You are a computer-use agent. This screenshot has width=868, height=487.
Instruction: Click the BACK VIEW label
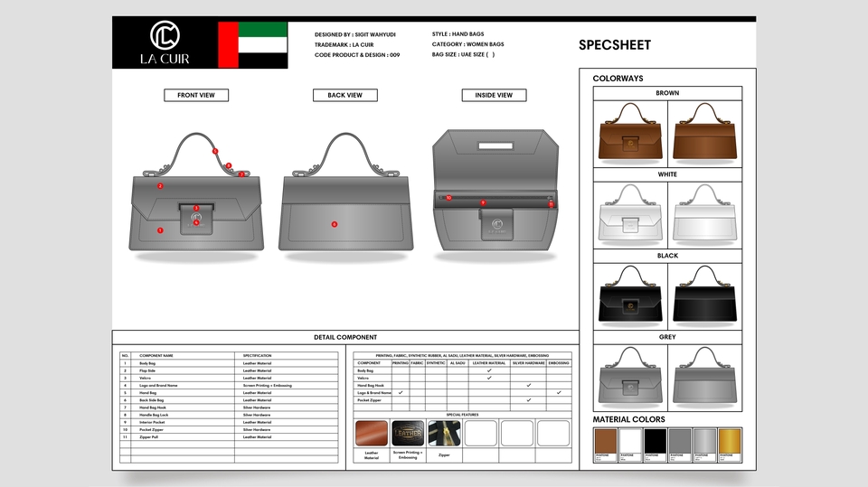pyautogui.click(x=345, y=95)
